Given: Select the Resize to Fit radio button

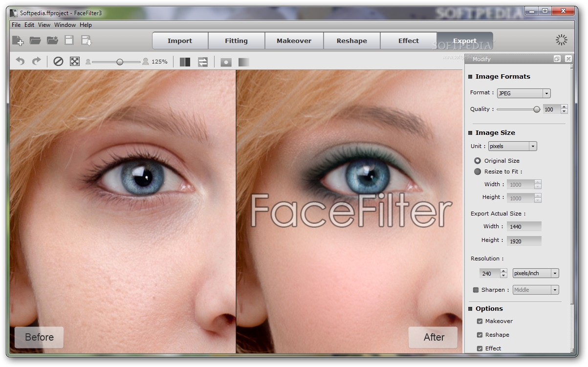Looking at the screenshot, I should (478, 172).
